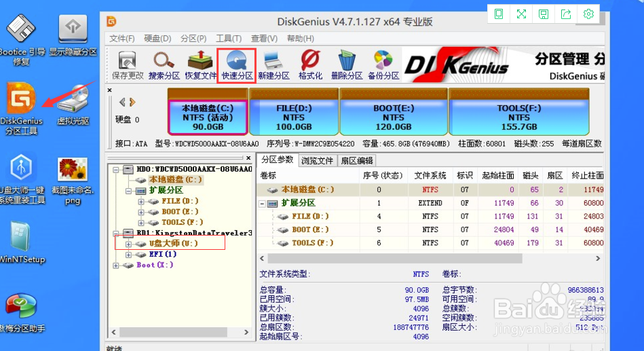Click disk tree scroll left arrow

[114, 332]
